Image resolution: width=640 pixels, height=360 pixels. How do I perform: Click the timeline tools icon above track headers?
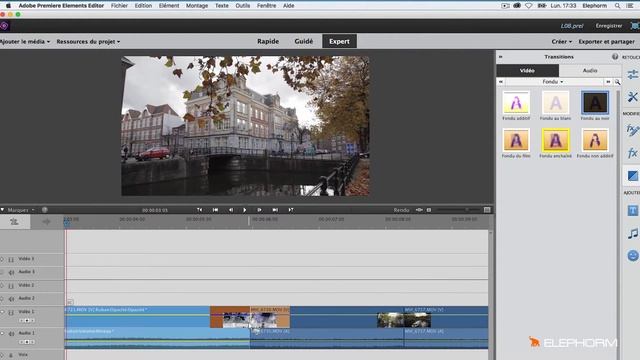[14, 222]
